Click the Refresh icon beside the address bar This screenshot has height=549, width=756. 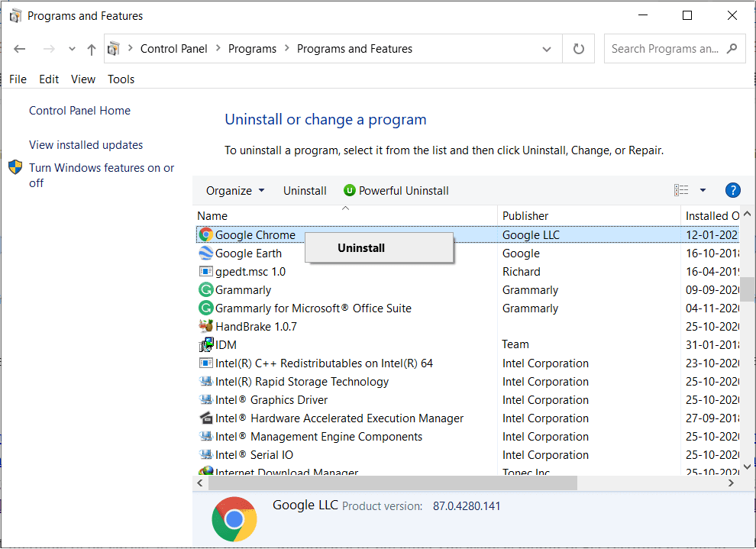pyautogui.click(x=578, y=48)
